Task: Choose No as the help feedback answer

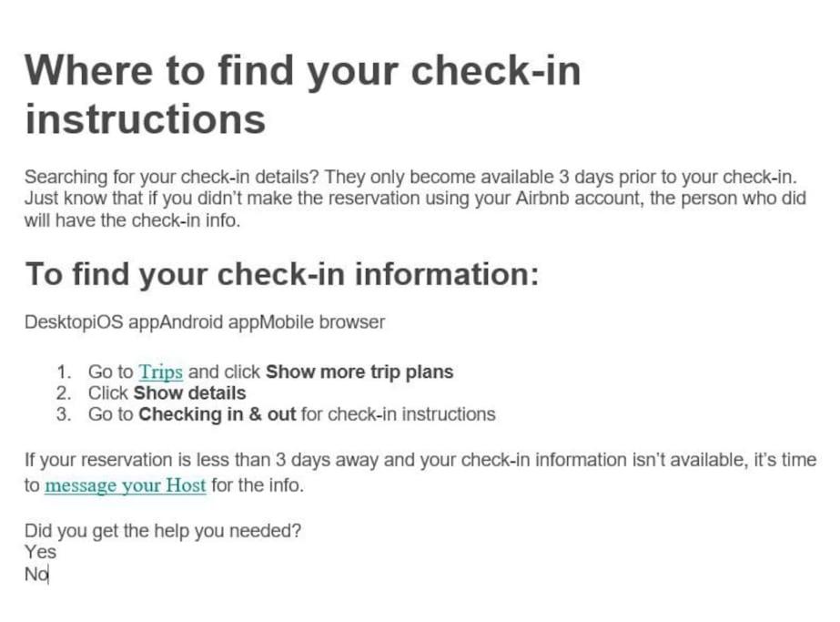Action: (x=36, y=575)
